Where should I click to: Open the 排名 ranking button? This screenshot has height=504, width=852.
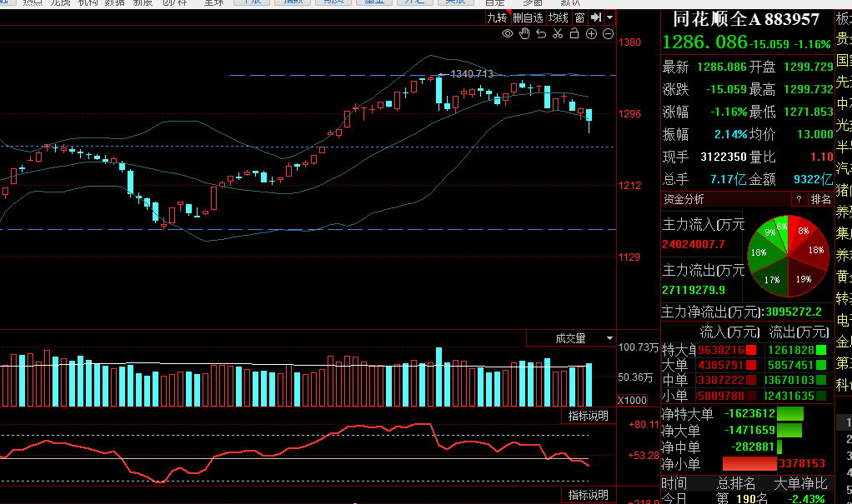(x=820, y=199)
